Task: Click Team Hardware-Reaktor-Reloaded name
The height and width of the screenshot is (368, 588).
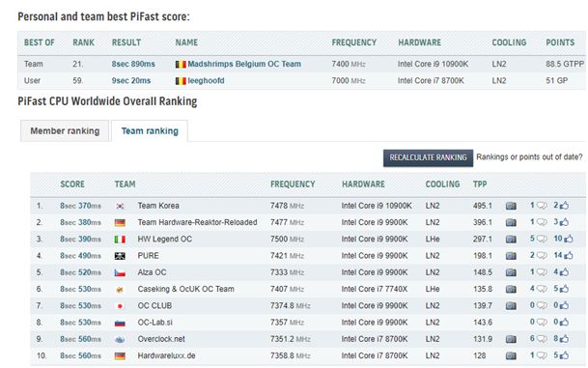Action: [197, 222]
